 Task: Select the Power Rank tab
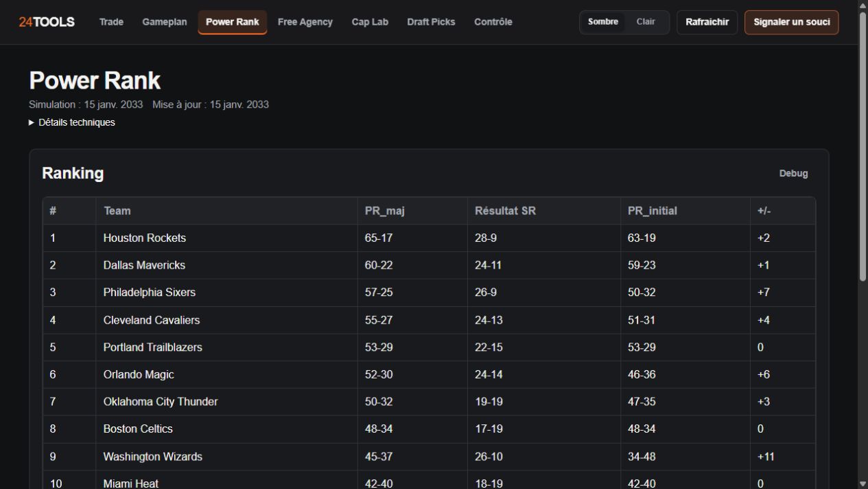[x=233, y=22]
